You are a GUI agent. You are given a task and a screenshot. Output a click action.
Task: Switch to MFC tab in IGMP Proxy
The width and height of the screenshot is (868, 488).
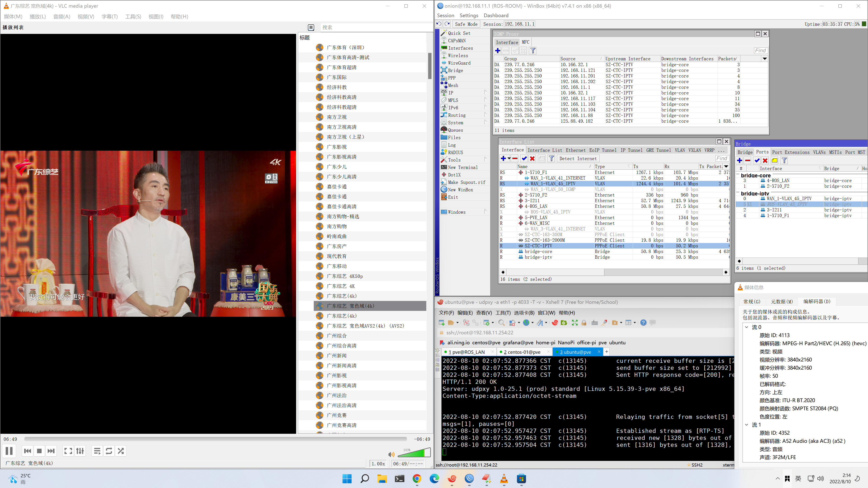(x=525, y=42)
